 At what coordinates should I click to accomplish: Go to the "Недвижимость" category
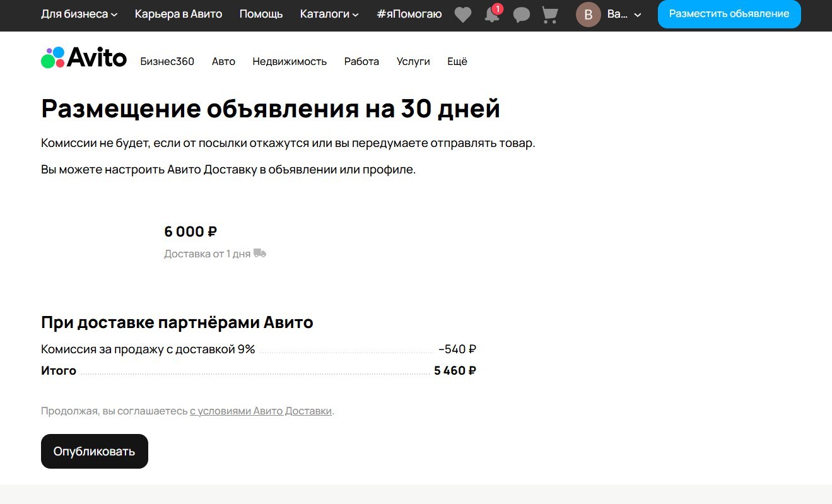click(x=290, y=61)
